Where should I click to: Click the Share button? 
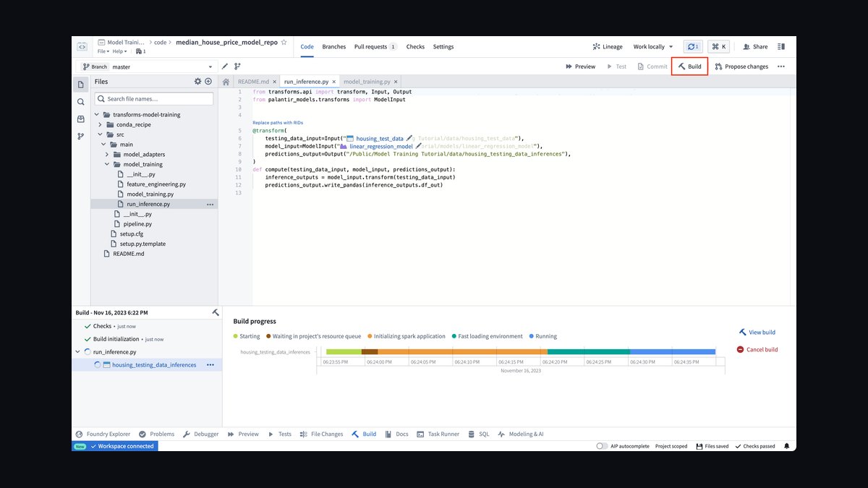coord(755,46)
